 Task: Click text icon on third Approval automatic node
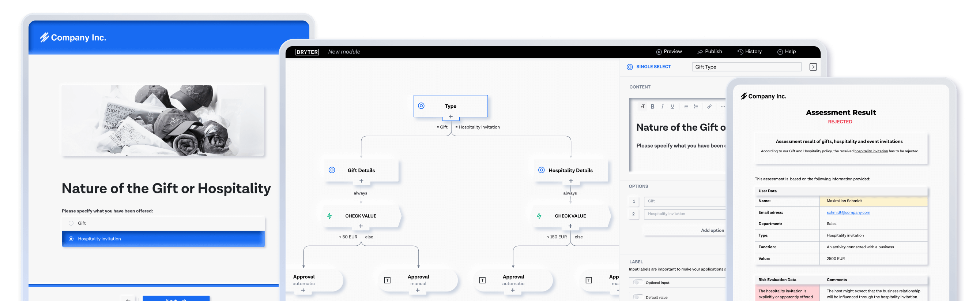(x=482, y=280)
